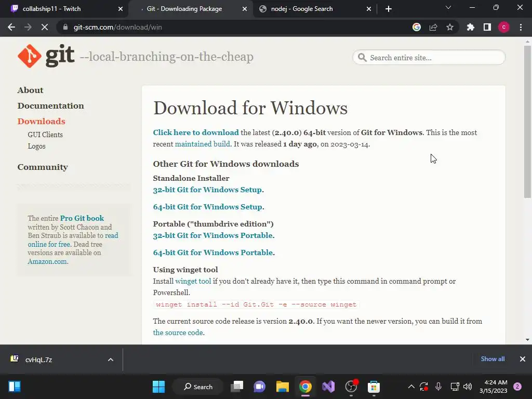Select the Git - Downloading Package tab
The height and width of the screenshot is (399, 532).
[184, 9]
